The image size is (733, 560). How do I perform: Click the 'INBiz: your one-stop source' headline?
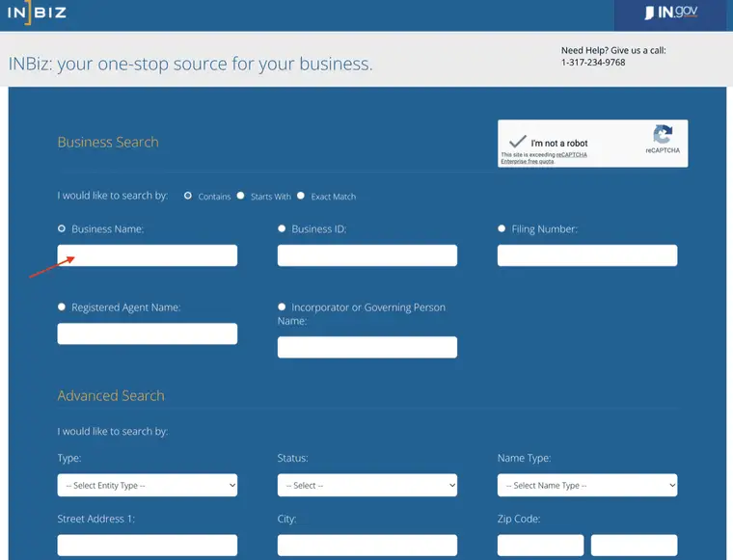(x=191, y=64)
